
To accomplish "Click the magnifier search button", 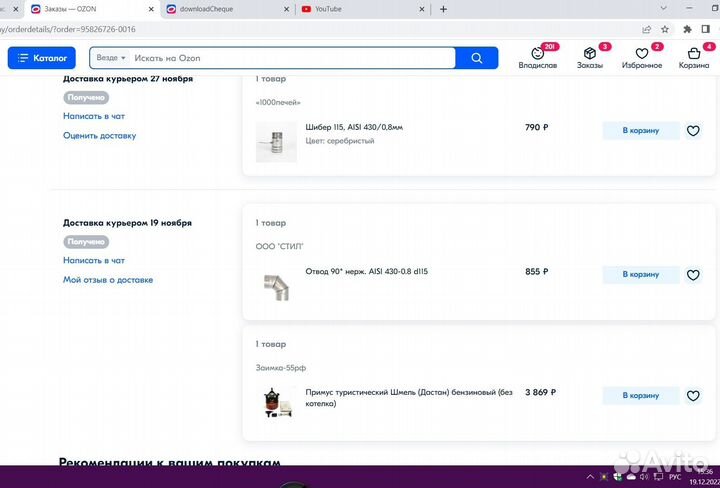I will pyautogui.click(x=477, y=58).
